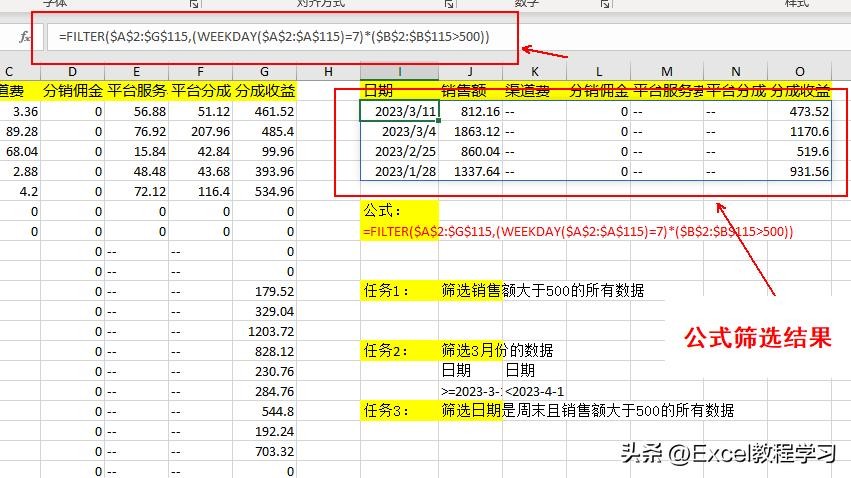Select column O header

[800, 71]
